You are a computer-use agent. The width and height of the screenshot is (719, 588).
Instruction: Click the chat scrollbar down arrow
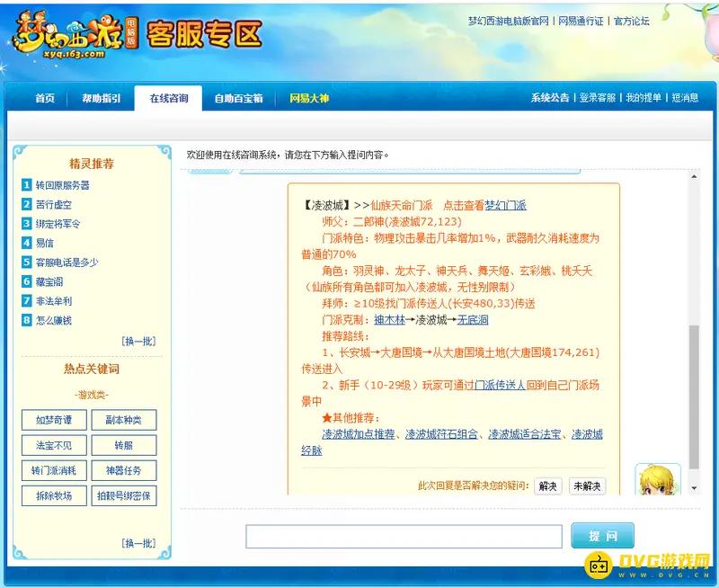click(694, 488)
